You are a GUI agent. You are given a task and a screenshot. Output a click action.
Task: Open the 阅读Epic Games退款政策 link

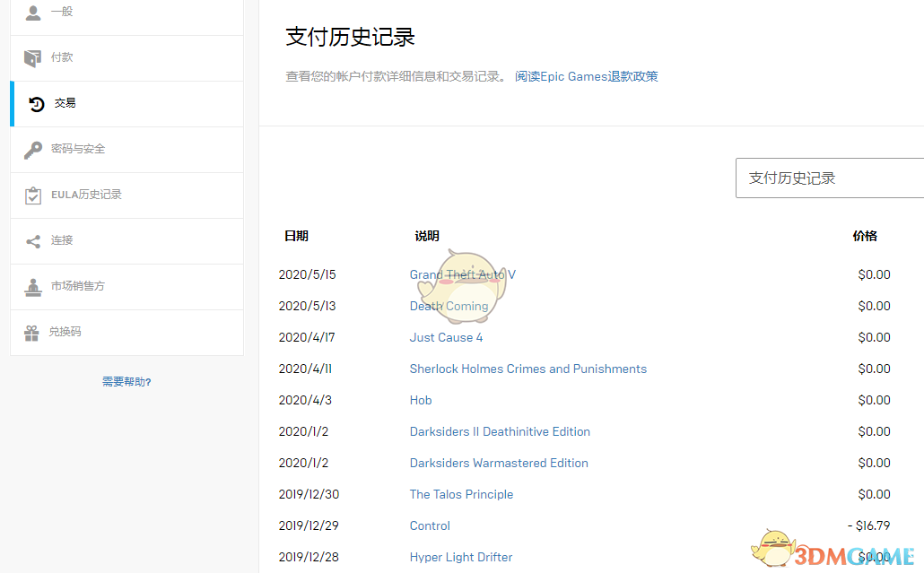[587, 76]
